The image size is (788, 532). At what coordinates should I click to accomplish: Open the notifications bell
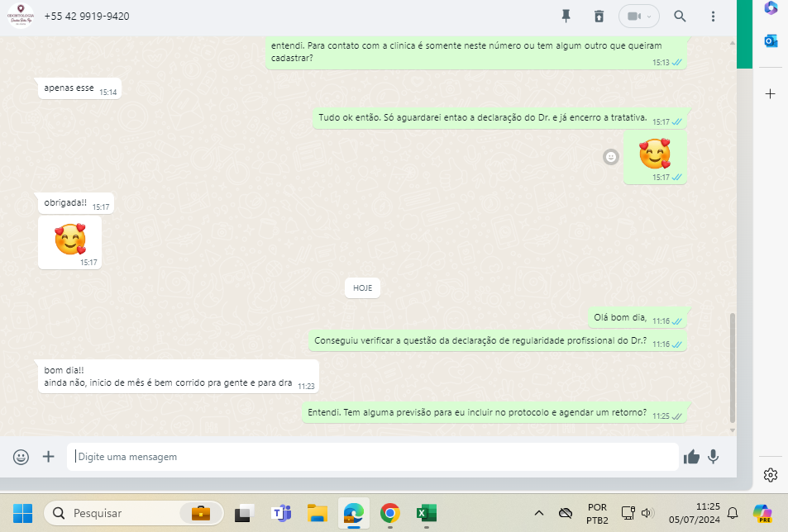tap(733, 513)
